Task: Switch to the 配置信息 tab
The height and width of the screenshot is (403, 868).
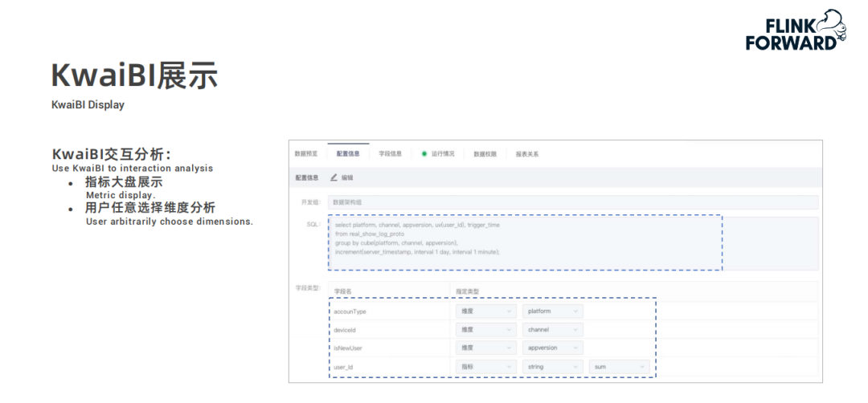Action: pyautogui.click(x=348, y=153)
